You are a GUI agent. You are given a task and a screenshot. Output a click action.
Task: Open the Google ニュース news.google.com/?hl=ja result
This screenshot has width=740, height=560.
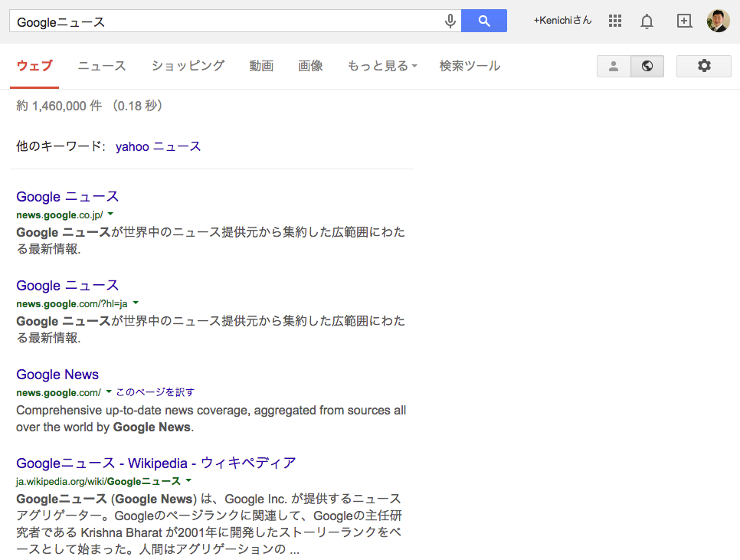coord(67,286)
